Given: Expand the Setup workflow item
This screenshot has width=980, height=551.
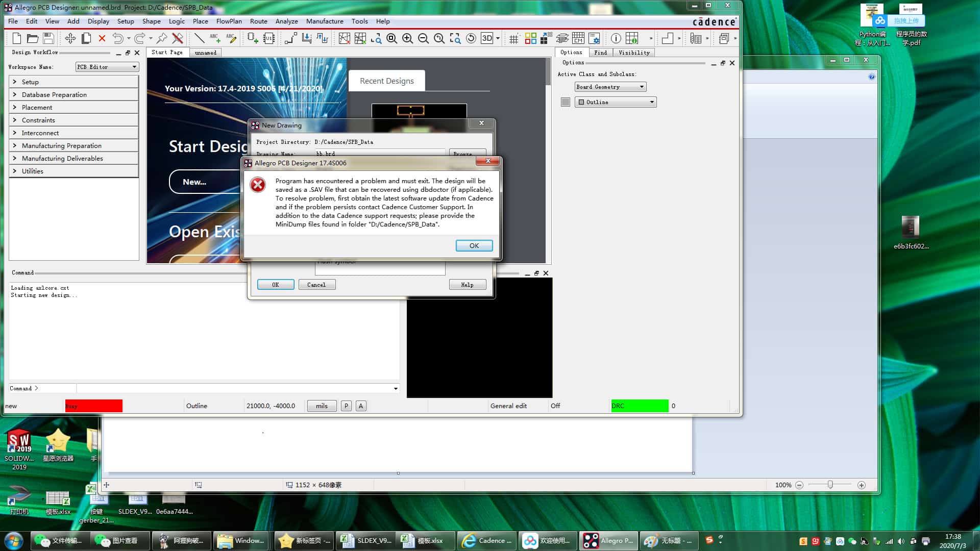Looking at the screenshot, I should 73,82.
